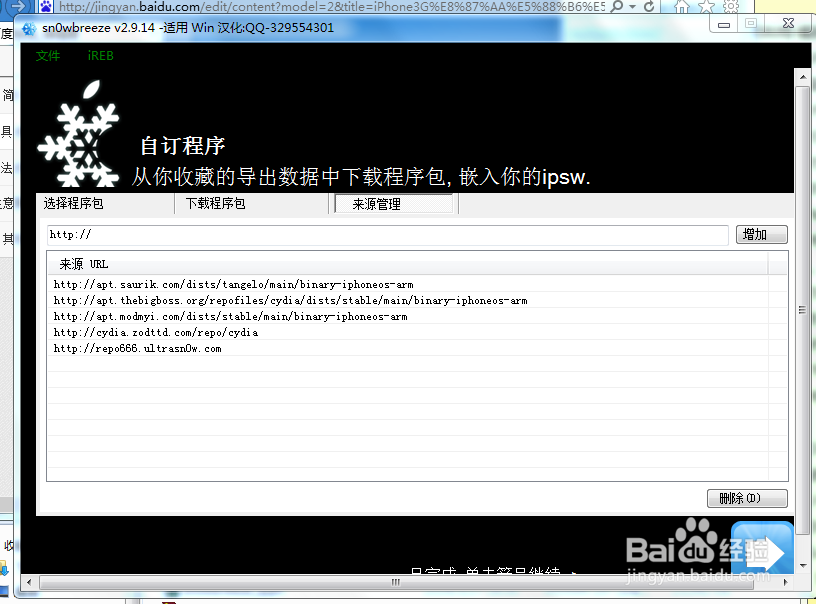Select the 来源管理 tab
The height and width of the screenshot is (604, 816).
coord(394,204)
